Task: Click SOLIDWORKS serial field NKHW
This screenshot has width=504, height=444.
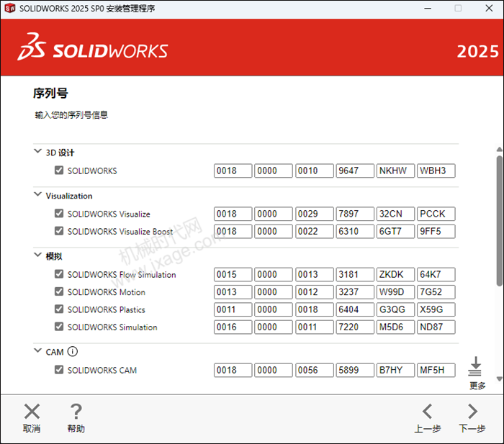Action: pyautogui.click(x=396, y=171)
